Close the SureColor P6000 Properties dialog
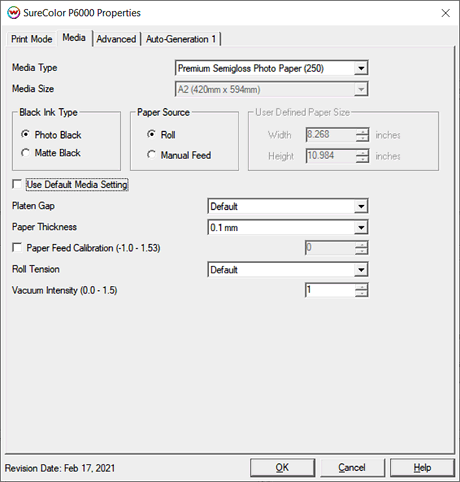This screenshot has width=460, height=482. [x=445, y=13]
